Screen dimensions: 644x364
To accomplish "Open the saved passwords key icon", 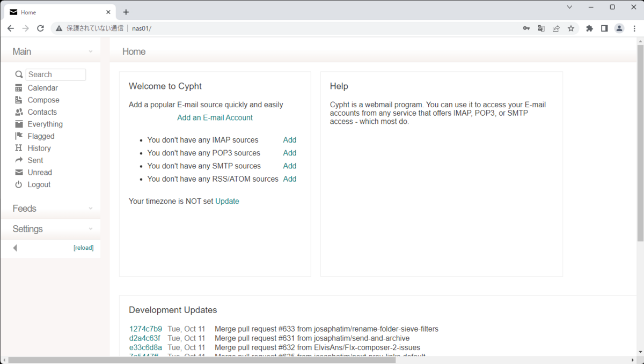I will pyautogui.click(x=526, y=28).
